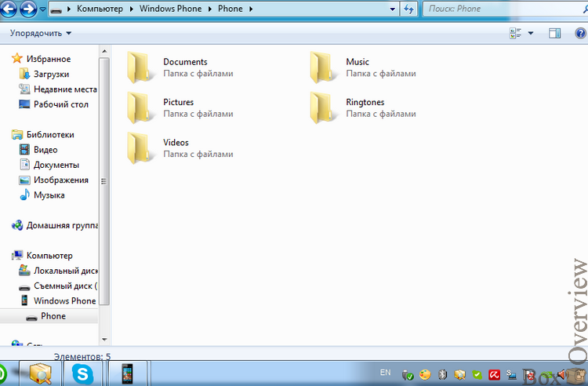Go back with the Back arrow
The height and width of the screenshot is (386, 588).
click(x=9, y=9)
